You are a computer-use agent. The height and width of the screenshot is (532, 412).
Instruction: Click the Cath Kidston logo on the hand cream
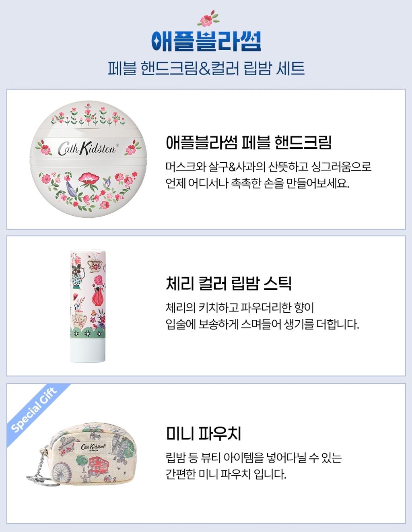click(x=88, y=148)
